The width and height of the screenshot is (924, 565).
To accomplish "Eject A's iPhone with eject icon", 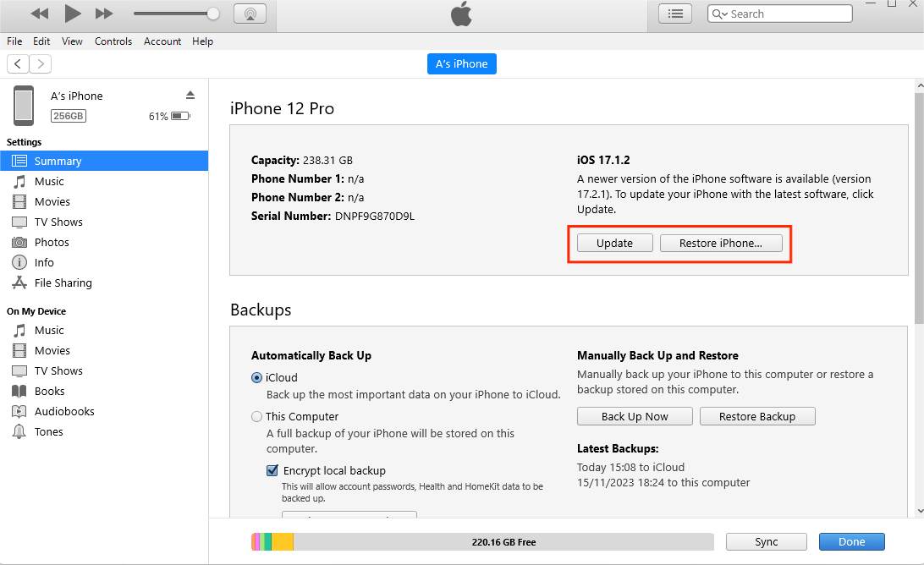I will pos(190,95).
